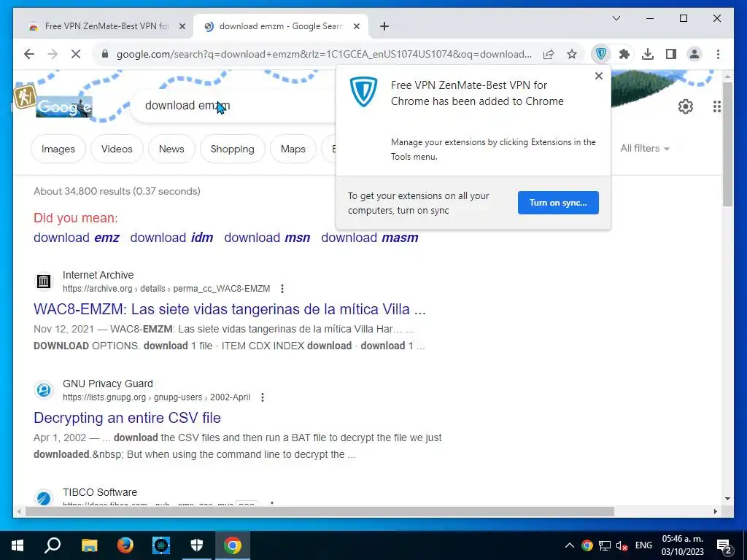Open Chrome downloads tray

coord(648,54)
